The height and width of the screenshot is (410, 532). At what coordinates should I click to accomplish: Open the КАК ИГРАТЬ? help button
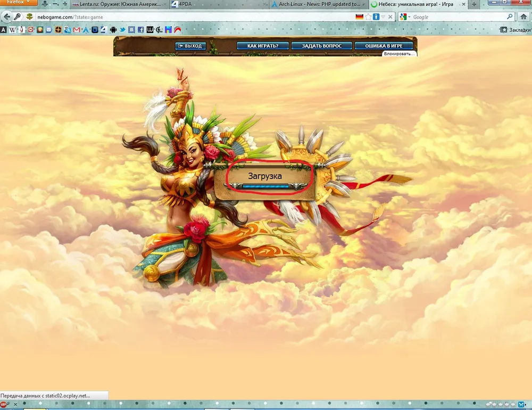click(263, 46)
